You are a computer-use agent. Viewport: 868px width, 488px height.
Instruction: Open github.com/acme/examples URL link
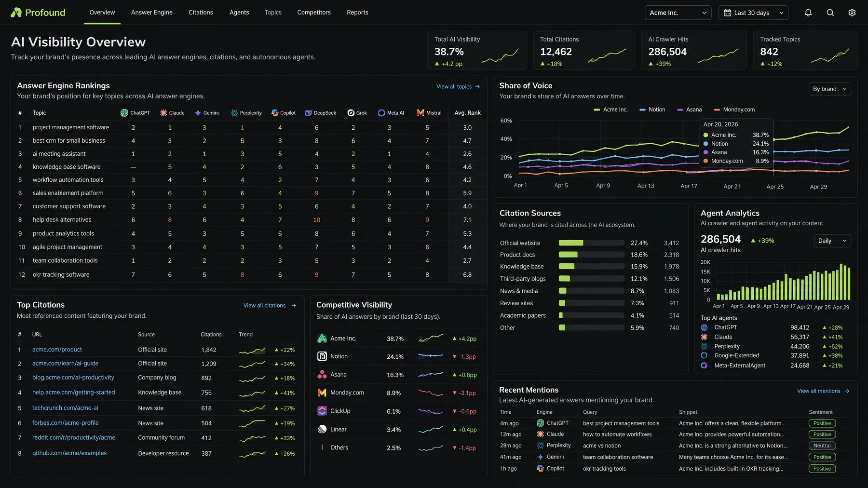click(69, 453)
